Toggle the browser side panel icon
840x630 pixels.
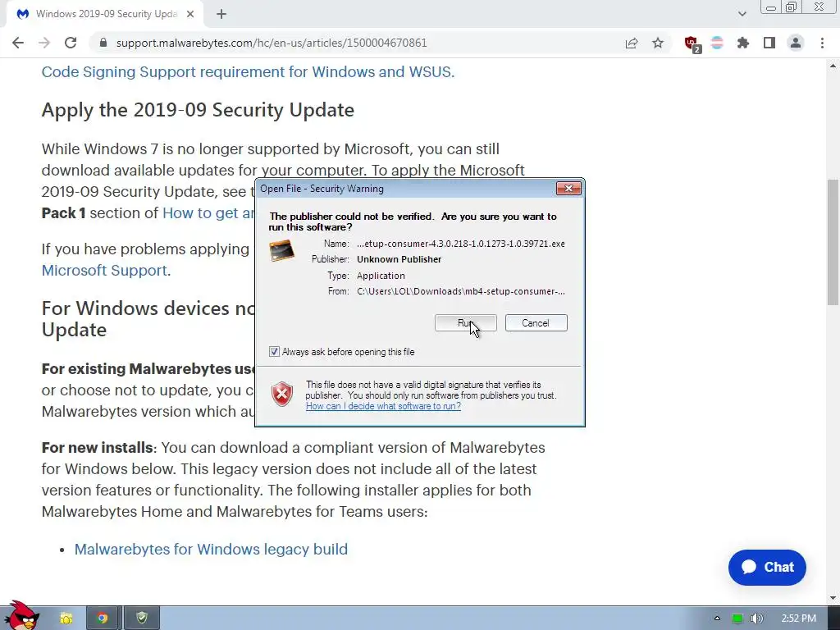tap(769, 43)
